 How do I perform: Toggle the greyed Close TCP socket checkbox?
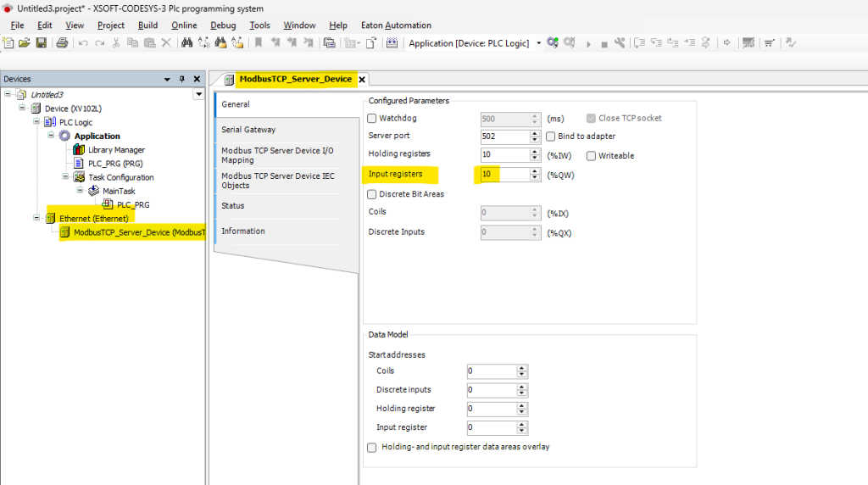click(591, 119)
